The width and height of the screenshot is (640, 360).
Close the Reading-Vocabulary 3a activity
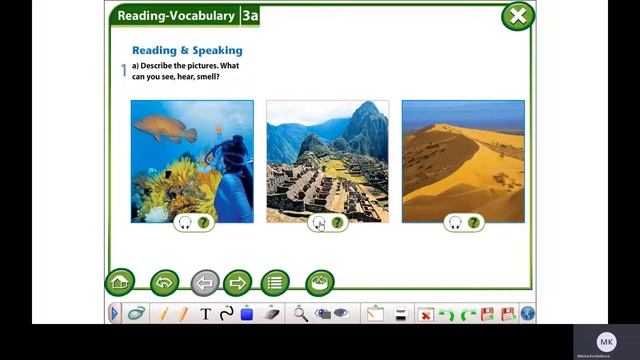click(518, 16)
